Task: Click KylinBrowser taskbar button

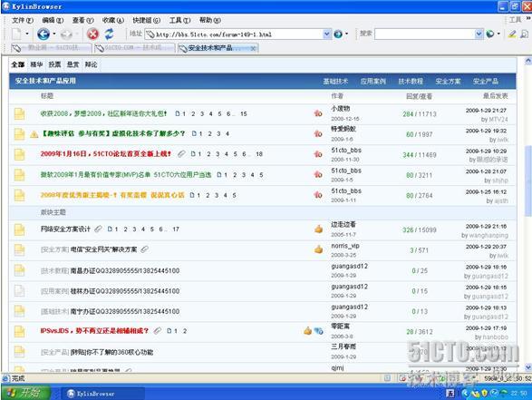Action: (103, 394)
